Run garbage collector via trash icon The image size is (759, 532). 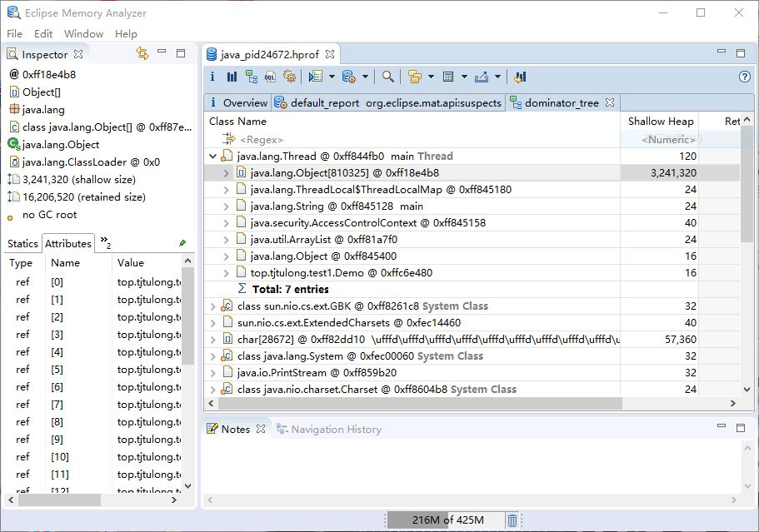pos(512,520)
